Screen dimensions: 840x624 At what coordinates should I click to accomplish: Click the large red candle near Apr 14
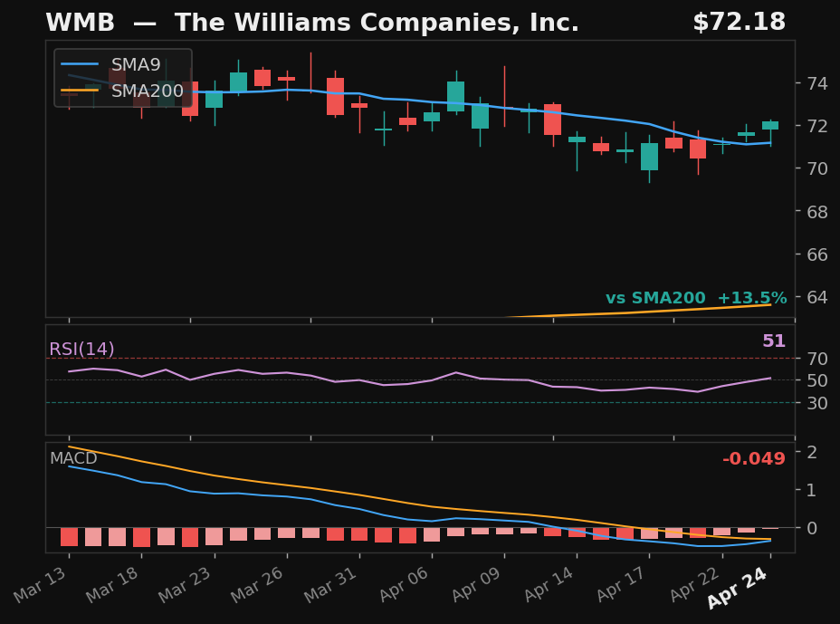click(552, 118)
